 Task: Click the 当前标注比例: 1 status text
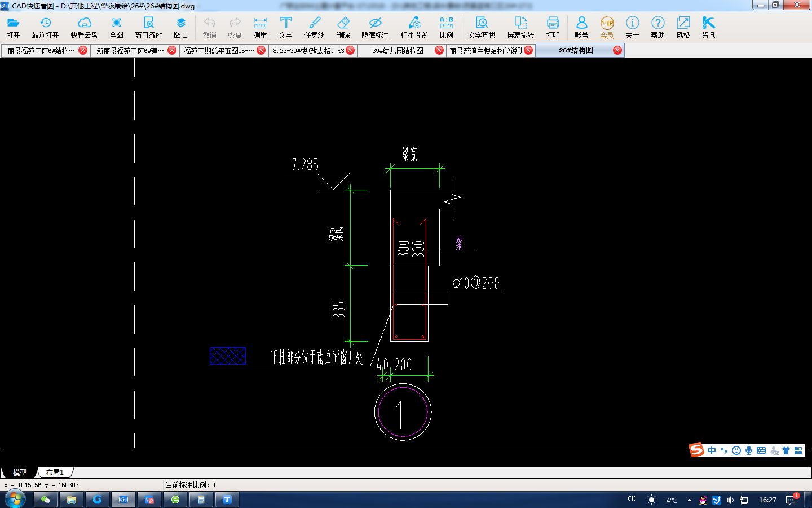click(x=191, y=485)
